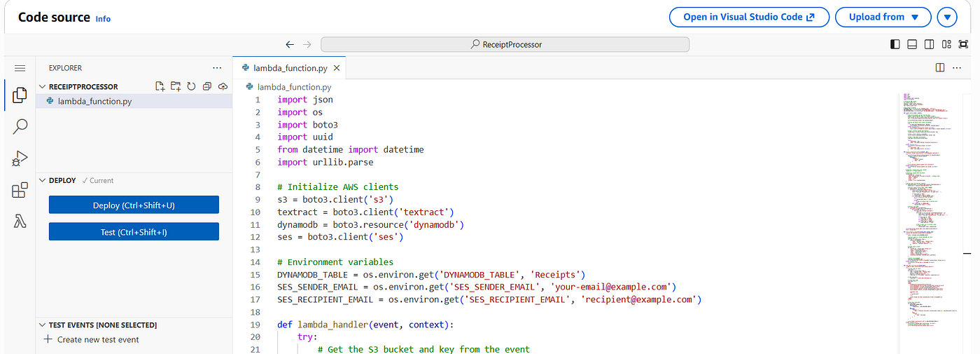Screen dimensions: 980x354
Task: Go forward with the right arrow
Action: pyautogui.click(x=306, y=44)
